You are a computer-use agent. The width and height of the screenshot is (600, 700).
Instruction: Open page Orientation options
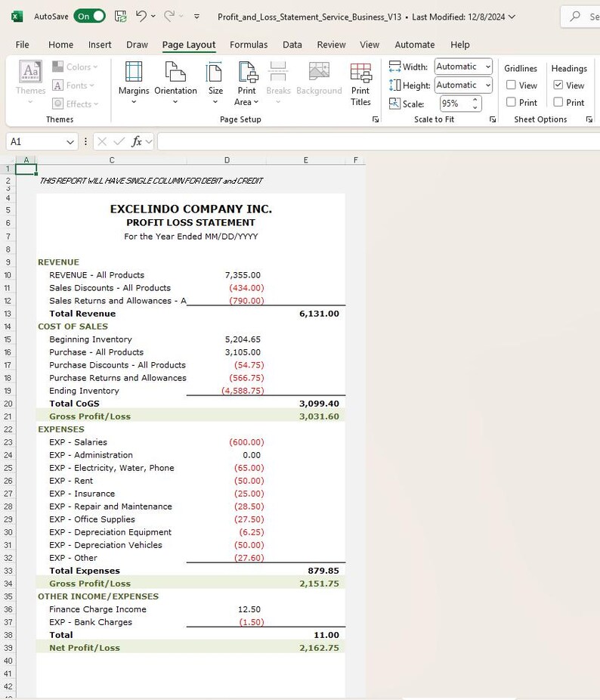pyautogui.click(x=175, y=82)
